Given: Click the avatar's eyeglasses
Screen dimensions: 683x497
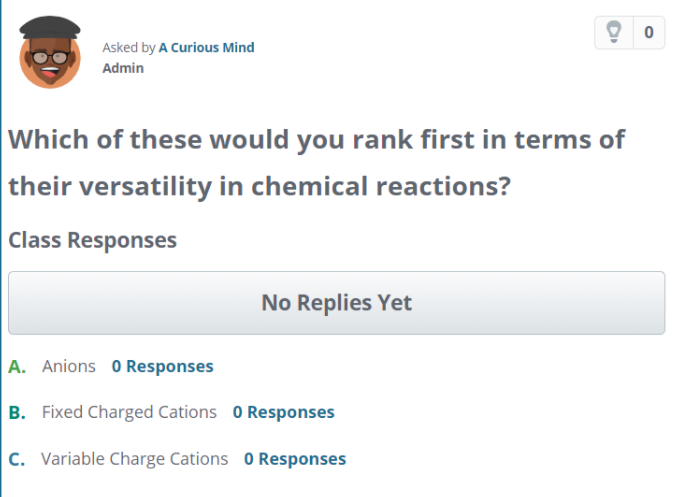Looking at the screenshot, I should (x=49, y=56).
